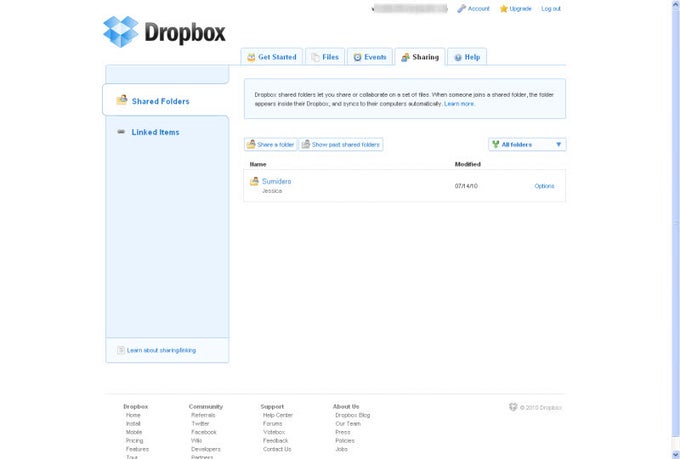Click the Log out link
The height and width of the screenshot is (459, 680).
[551, 9]
